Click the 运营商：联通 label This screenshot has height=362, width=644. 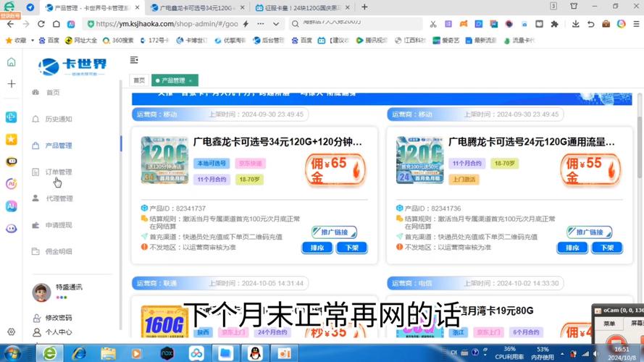tap(156, 283)
